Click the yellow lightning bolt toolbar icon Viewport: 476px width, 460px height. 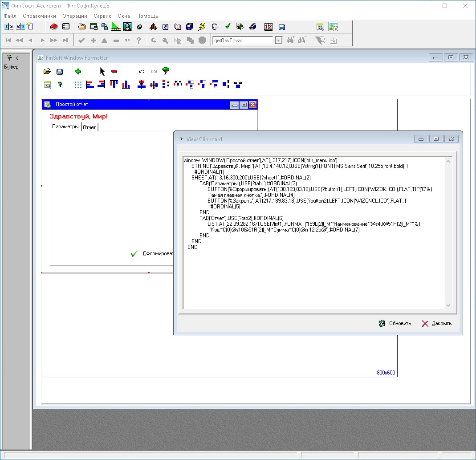click(202, 27)
